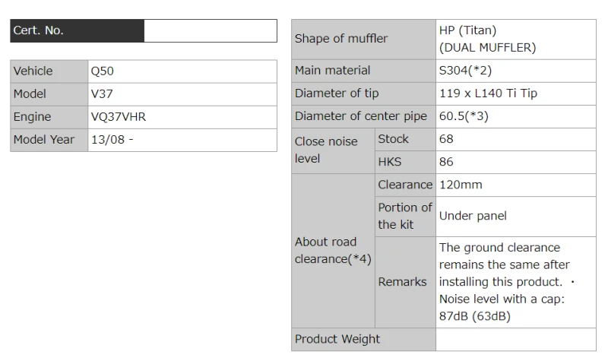Click the Model Year label cell
The image size is (608, 364).
(x=49, y=140)
